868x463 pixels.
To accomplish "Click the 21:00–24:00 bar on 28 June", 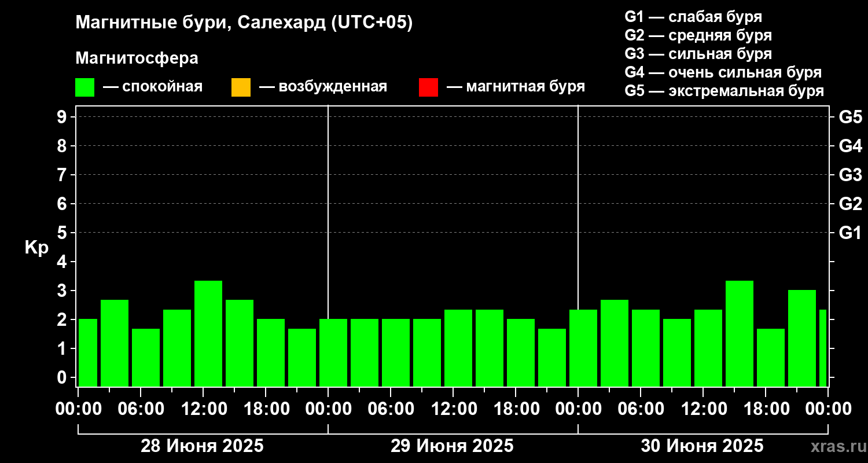I will 302,358.
